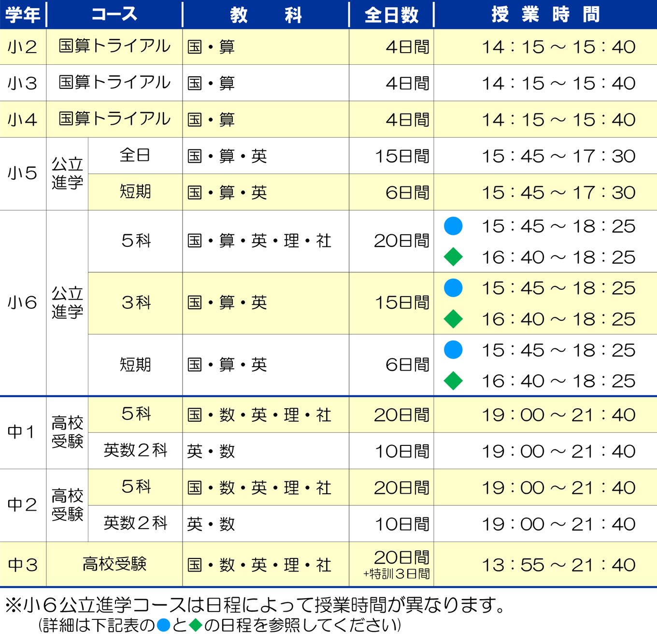Click 19:00～21:40 in the 中1 5科 row
Viewport: 657px width, 644px height.
pos(558,415)
